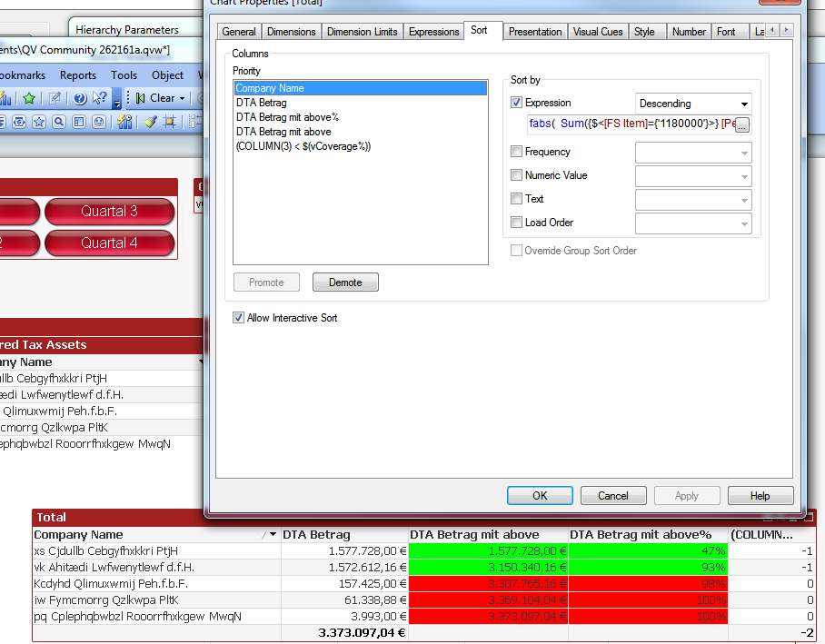Switch to the Presentation tab
The image size is (825, 644).
(x=535, y=32)
